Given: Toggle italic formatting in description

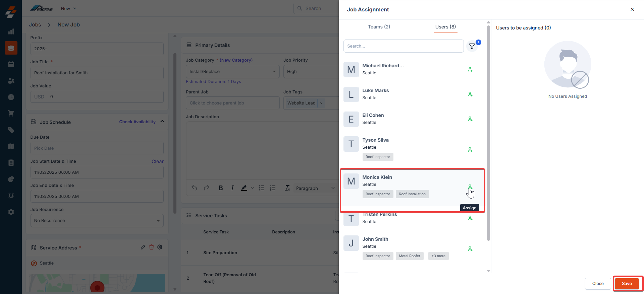Looking at the screenshot, I should pyautogui.click(x=232, y=188).
